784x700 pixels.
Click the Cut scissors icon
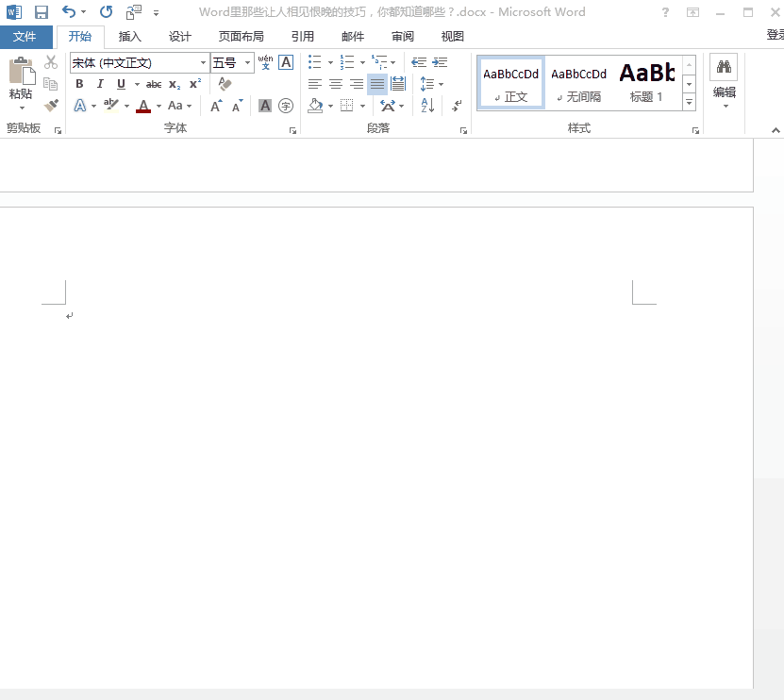[x=51, y=62]
